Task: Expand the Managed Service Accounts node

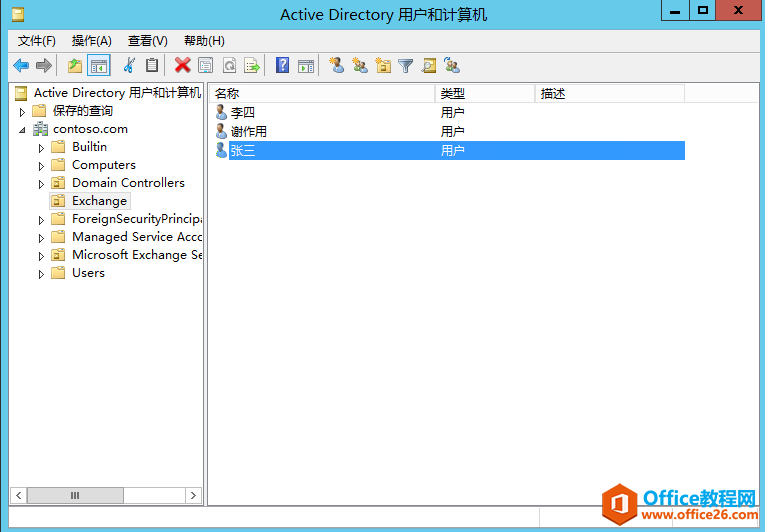Action: tap(41, 238)
